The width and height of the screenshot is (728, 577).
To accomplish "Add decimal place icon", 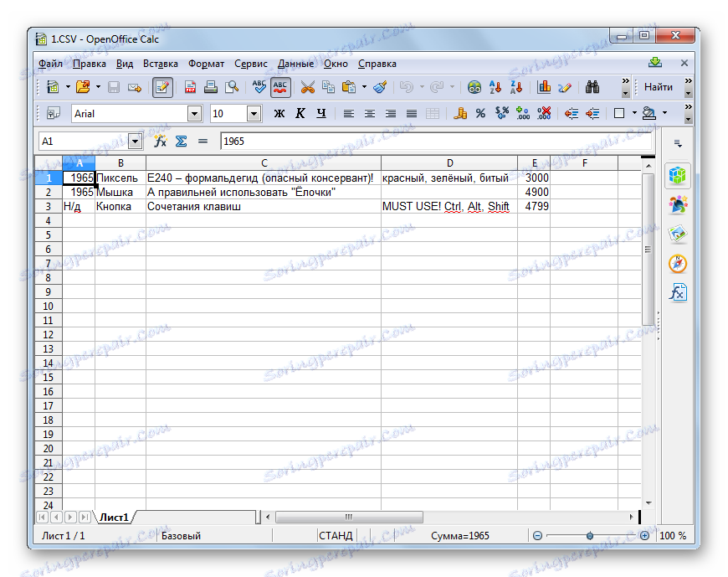I will click(x=523, y=113).
